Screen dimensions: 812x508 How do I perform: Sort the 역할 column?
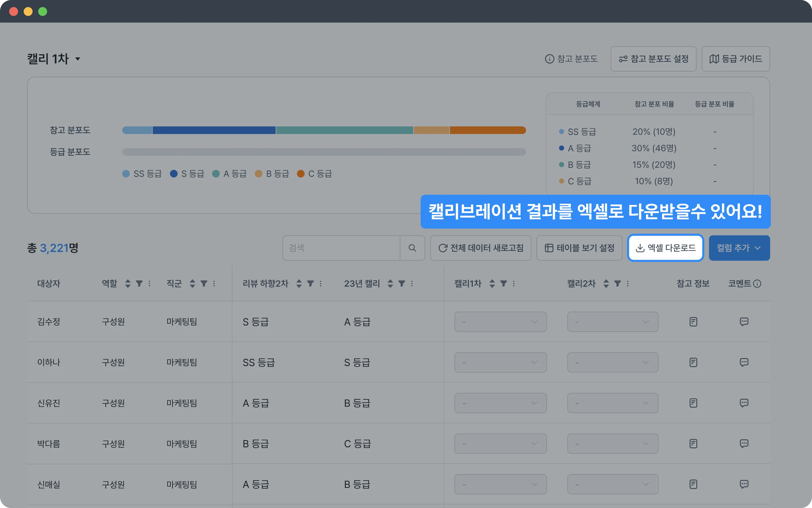coord(127,284)
